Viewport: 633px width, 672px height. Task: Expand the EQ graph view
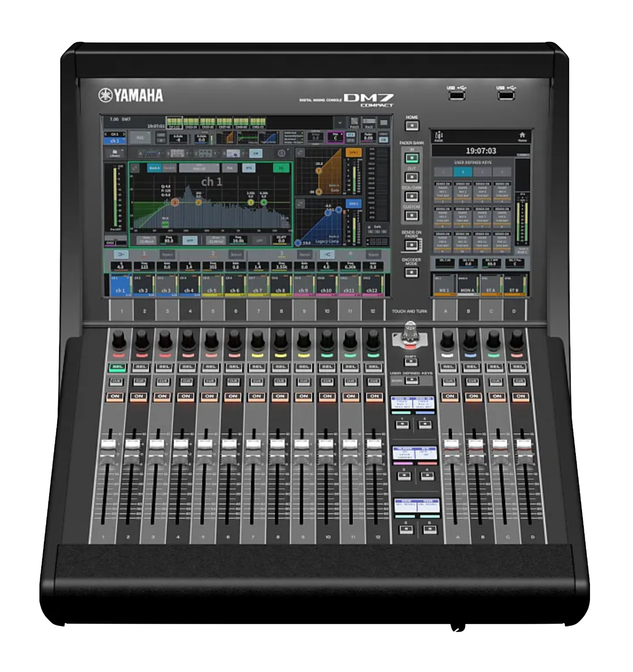[x=135, y=168]
